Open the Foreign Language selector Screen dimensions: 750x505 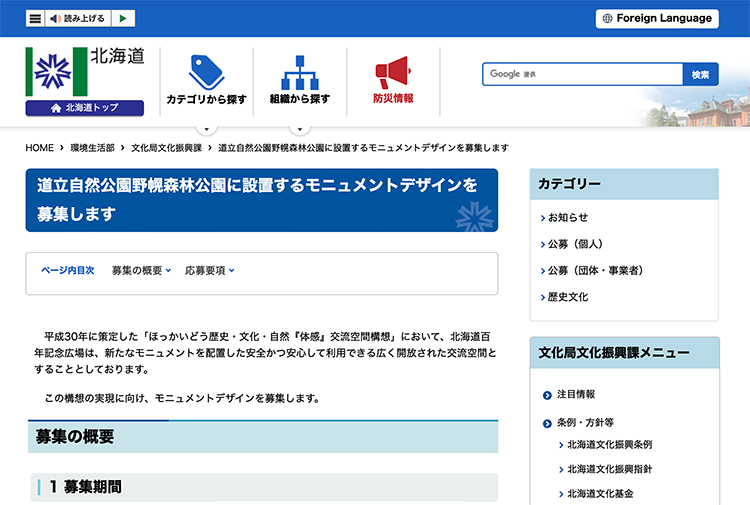pos(657,19)
